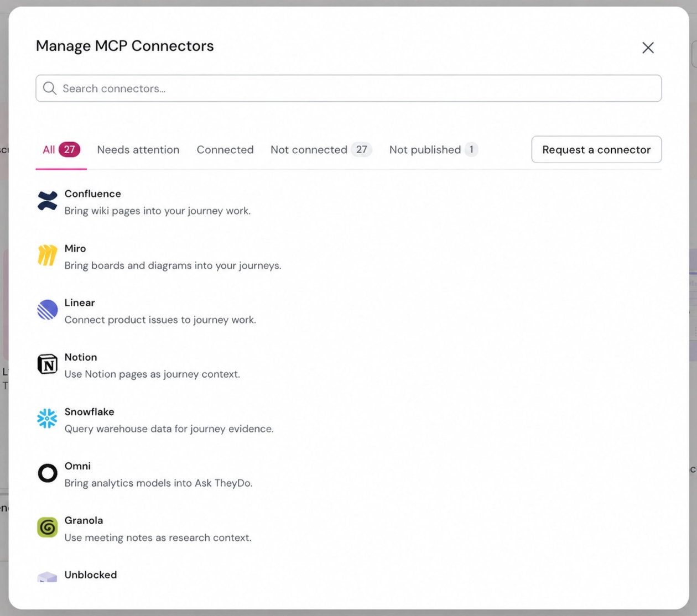Select the Miro connector name

pyautogui.click(x=75, y=248)
